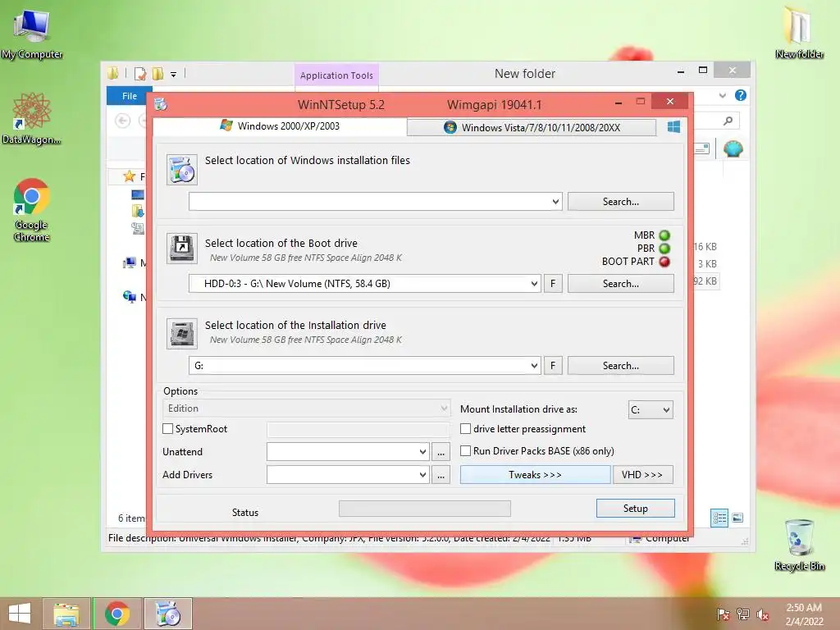Click Windows installation files disc icon

181,170
